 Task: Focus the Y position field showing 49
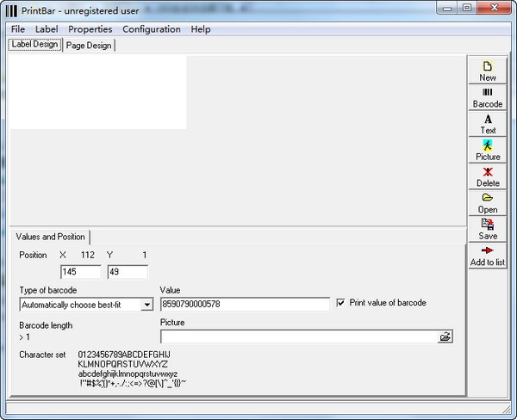point(128,272)
